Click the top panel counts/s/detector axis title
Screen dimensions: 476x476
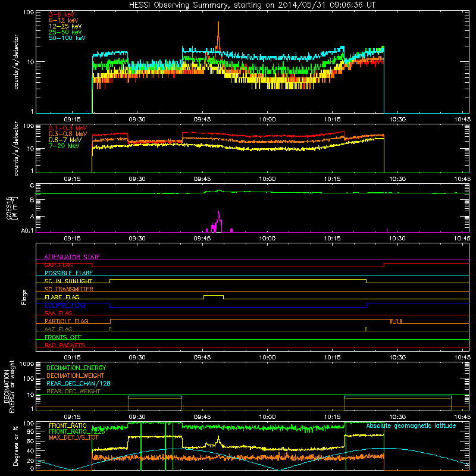[x=16, y=62]
